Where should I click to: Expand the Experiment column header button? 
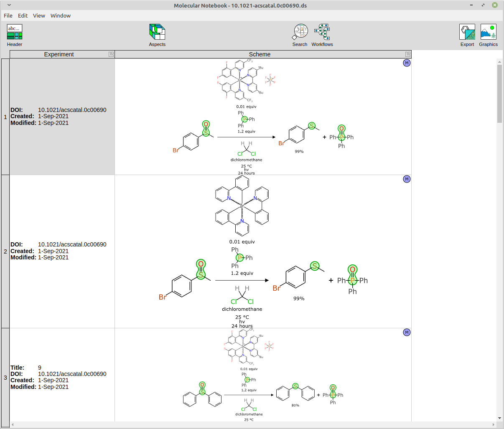[111, 54]
